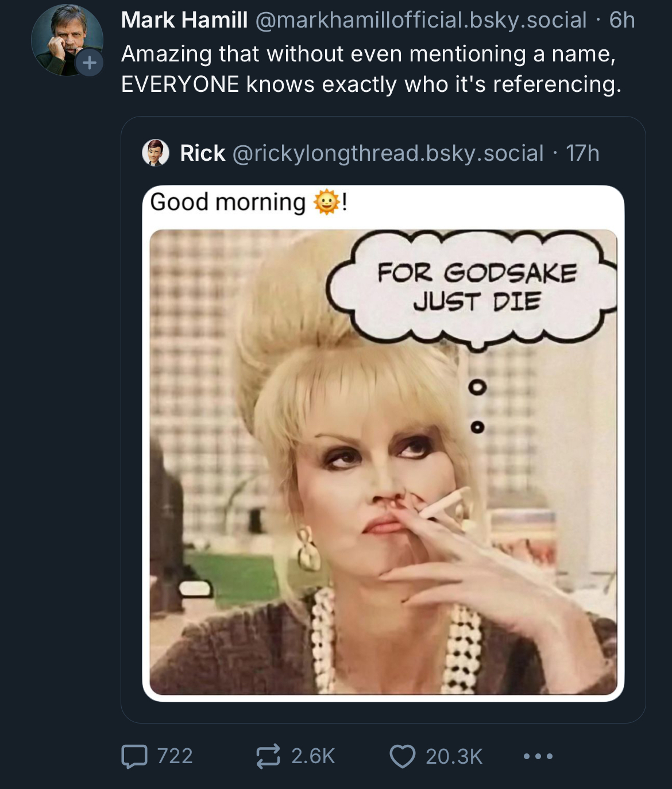Open the @markhamillofficial.bsky.social handle link
Image resolution: width=672 pixels, height=789 pixels.
420,20
